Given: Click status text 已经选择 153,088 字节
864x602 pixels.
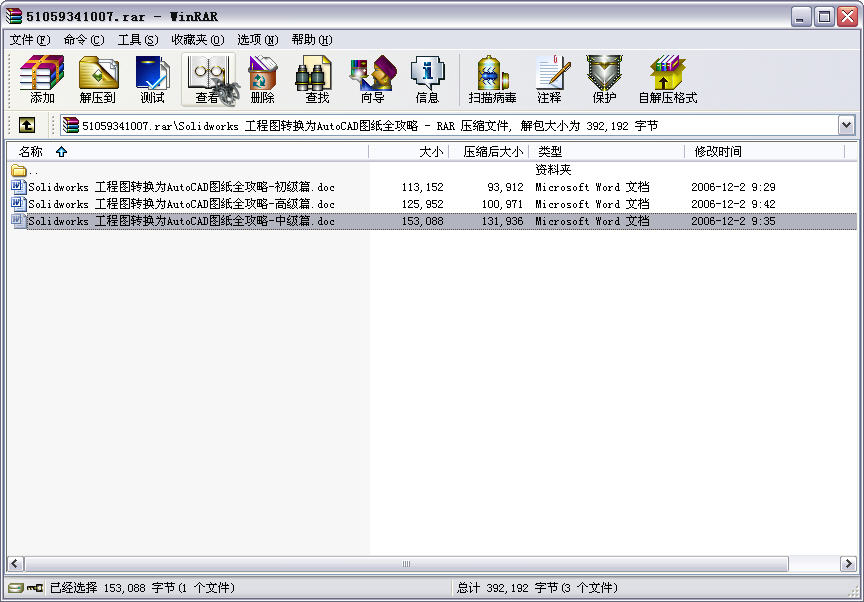Looking at the screenshot, I should 112,588.
